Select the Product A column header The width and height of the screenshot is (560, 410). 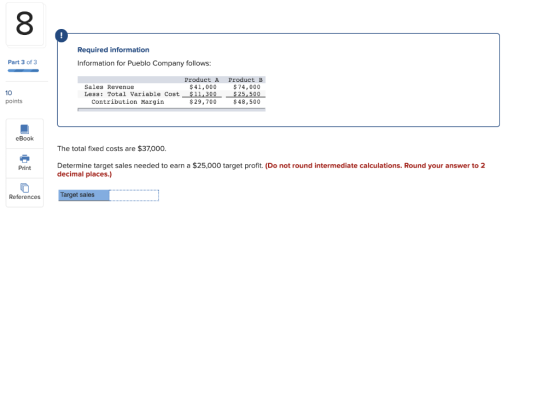click(x=201, y=80)
